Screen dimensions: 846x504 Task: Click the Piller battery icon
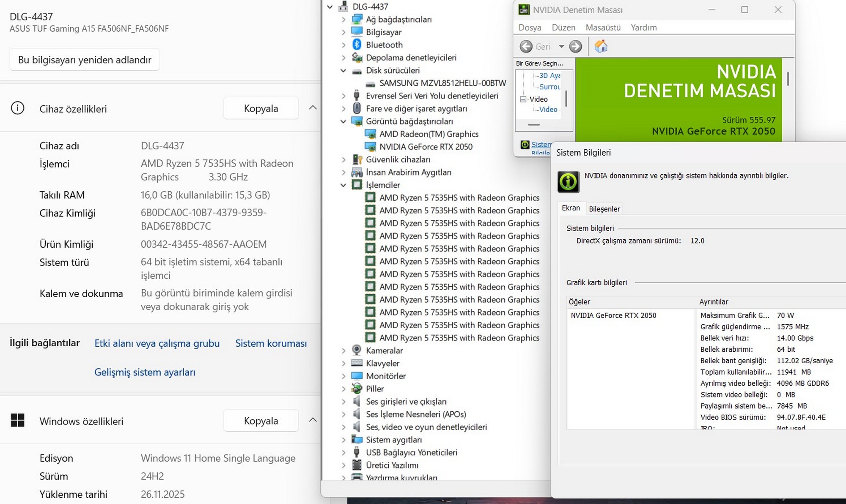pyautogui.click(x=357, y=388)
